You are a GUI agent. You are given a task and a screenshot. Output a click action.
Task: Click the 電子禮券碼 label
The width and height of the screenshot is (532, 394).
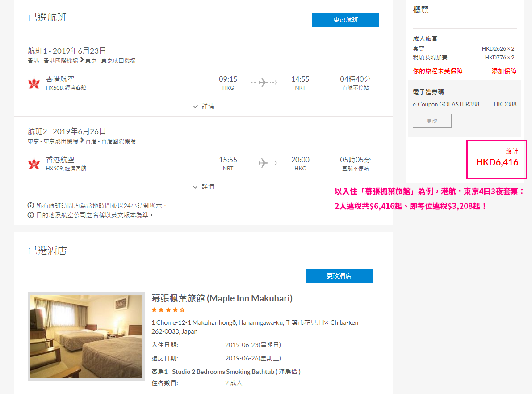pos(428,92)
